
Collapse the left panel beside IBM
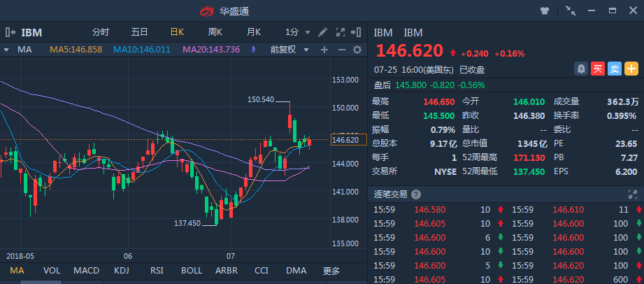(10, 32)
